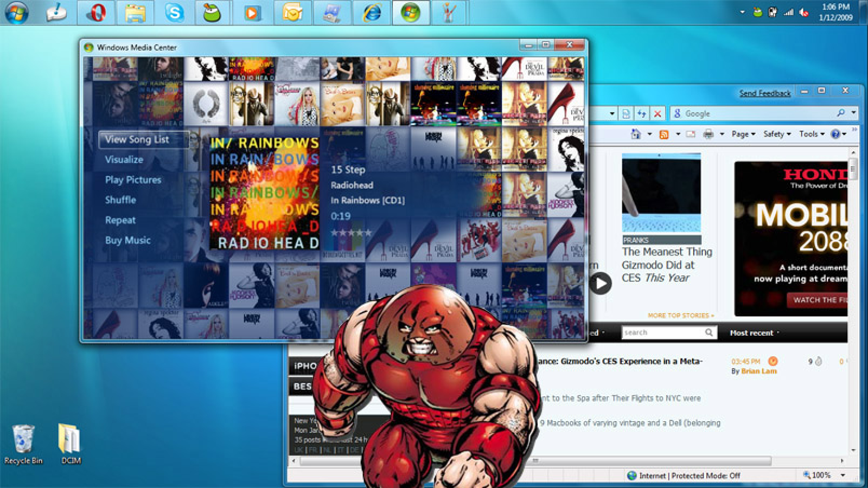This screenshot has height=488, width=868.
Task: Click the Print icon in IE
Action: (x=708, y=134)
